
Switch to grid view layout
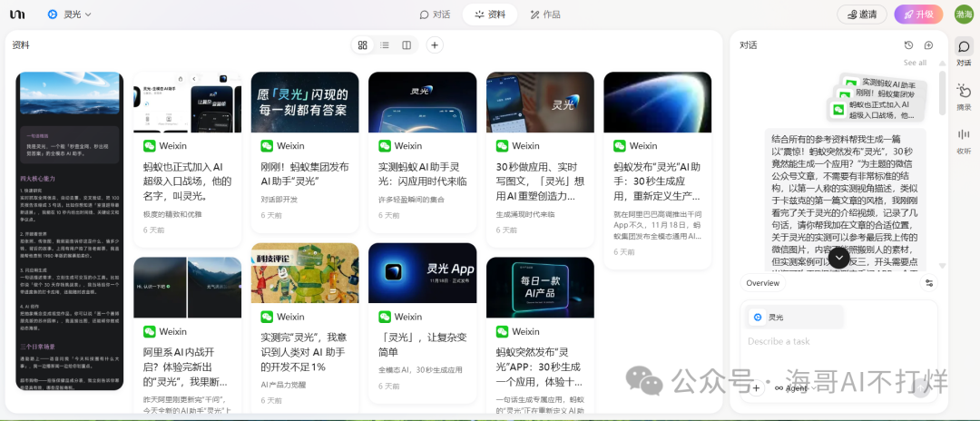coord(363,44)
